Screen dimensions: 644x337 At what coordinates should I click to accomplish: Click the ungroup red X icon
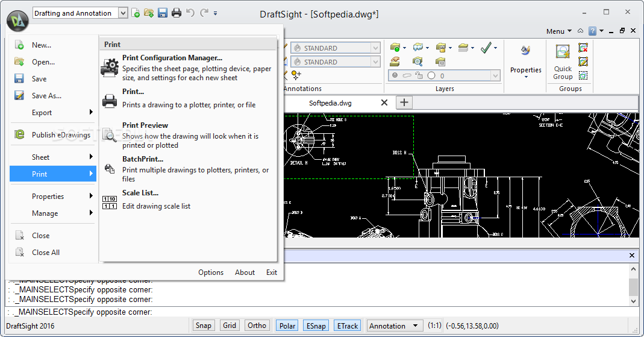583,48
